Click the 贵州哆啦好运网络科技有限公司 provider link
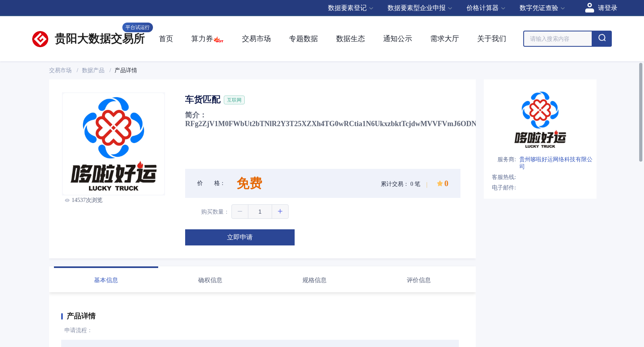 555,163
